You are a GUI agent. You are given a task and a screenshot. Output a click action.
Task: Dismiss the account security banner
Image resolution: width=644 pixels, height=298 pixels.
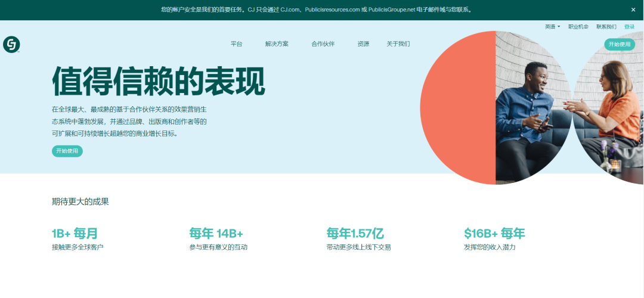point(633,10)
